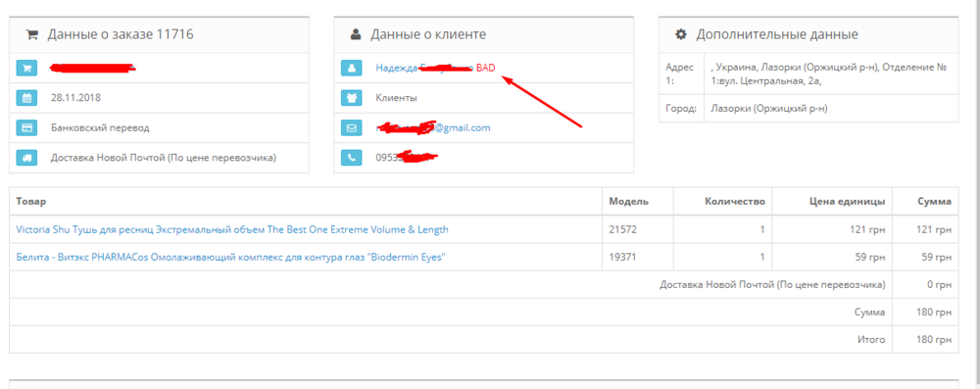The height and width of the screenshot is (389, 980).
Task: Click unit price 121 грн in the Цена единицы column
Action: (867, 229)
